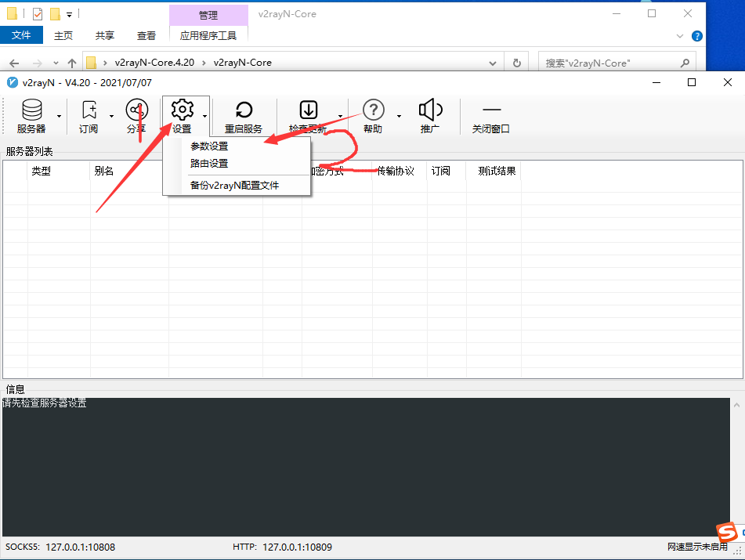Image resolution: width=745 pixels, height=560 pixels.
Task: Click the new folder quick access icon
Action: pyautogui.click(x=56, y=14)
